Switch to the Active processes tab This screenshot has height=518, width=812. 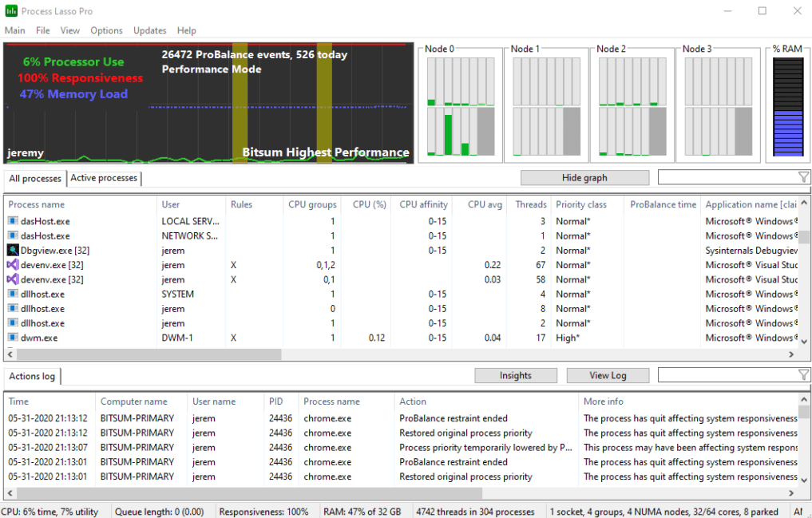coord(104,178)
